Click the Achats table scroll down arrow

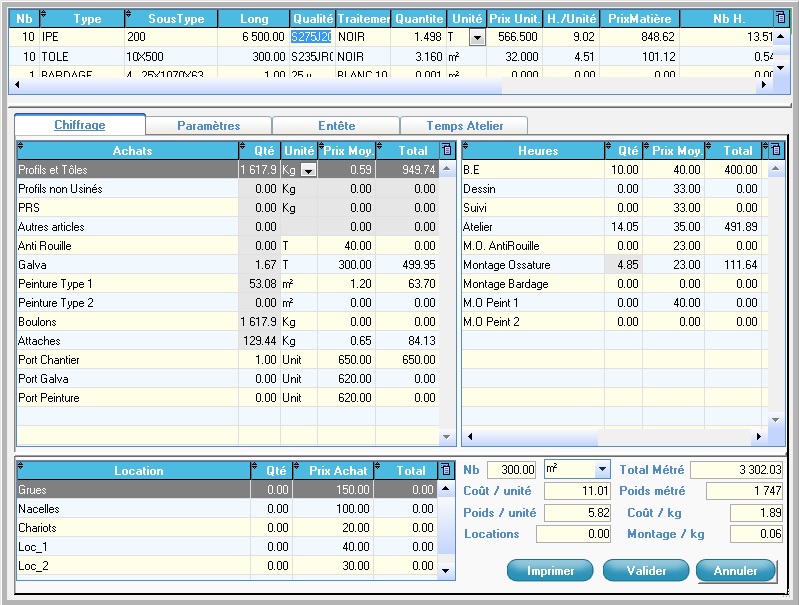[446, 437]
